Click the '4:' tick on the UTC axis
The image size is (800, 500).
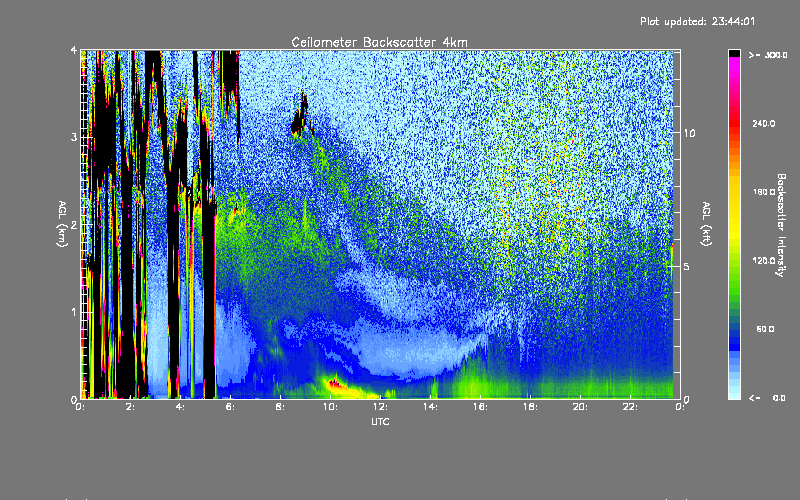pyautogui.click(x=180, y=407)
